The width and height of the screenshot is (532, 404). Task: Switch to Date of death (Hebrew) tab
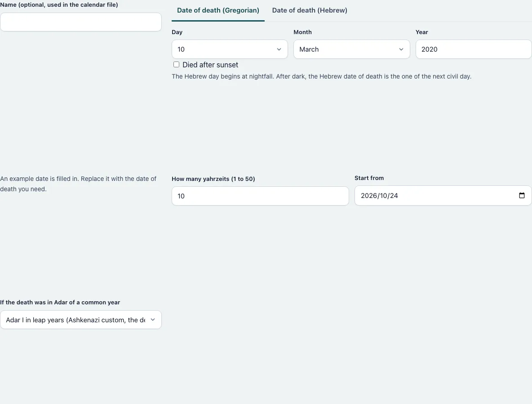[x=310, y=10]
